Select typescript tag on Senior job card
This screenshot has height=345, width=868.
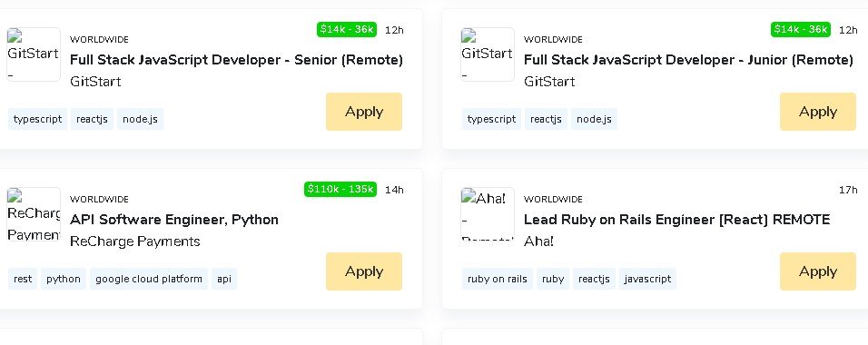pyautogui.click(x=37, y=119)
